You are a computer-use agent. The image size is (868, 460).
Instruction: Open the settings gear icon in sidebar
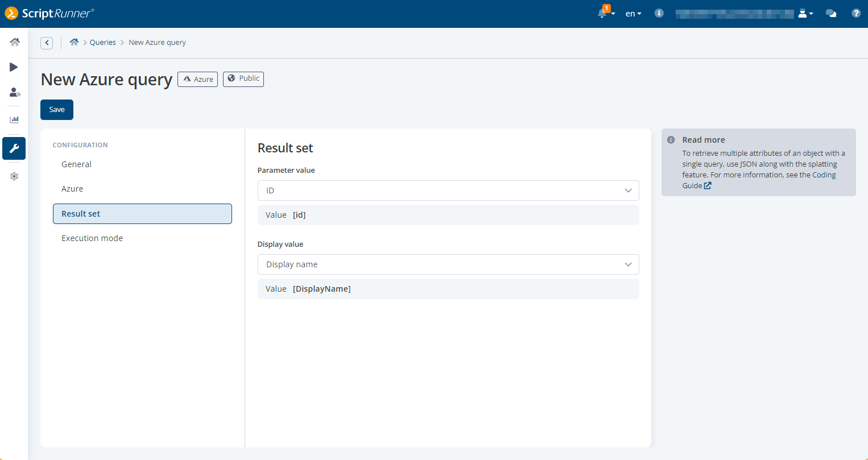[14, 176]
